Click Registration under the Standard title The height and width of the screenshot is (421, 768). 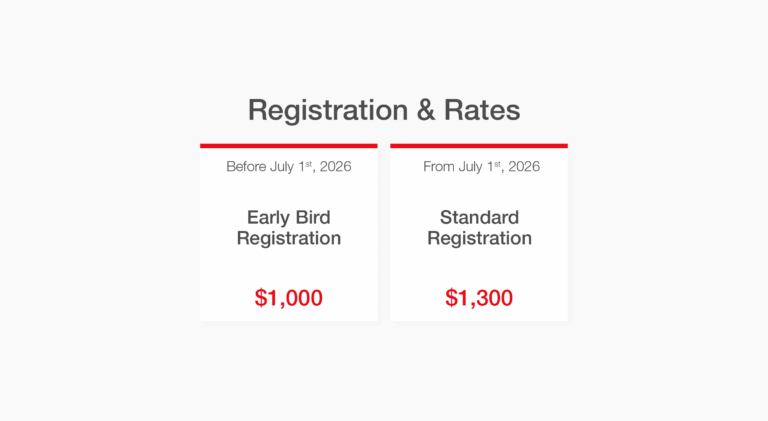[479, 239]
